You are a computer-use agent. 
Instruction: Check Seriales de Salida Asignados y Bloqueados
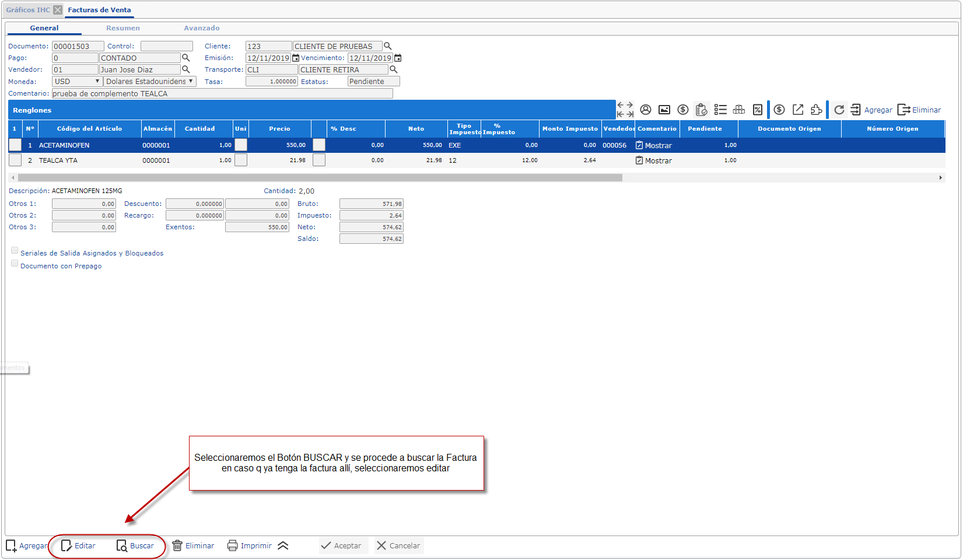click(15, 251)
